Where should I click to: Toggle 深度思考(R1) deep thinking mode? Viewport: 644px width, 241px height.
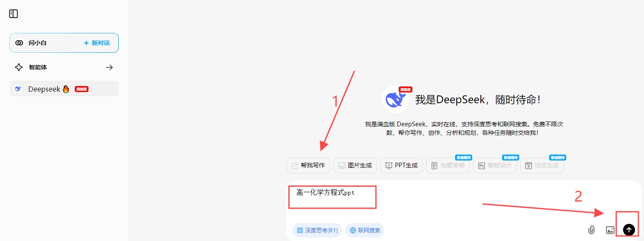(318, 230)
